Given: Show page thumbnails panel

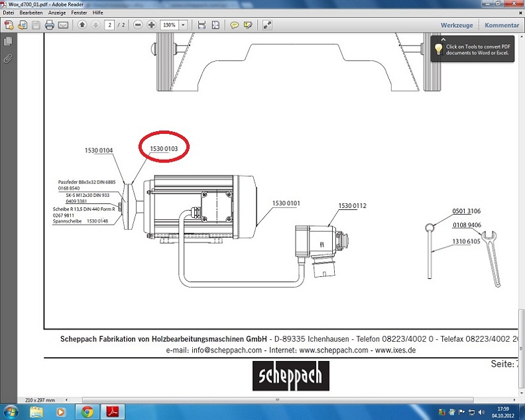Looking at the screenshot, I should tap(8, 42).
